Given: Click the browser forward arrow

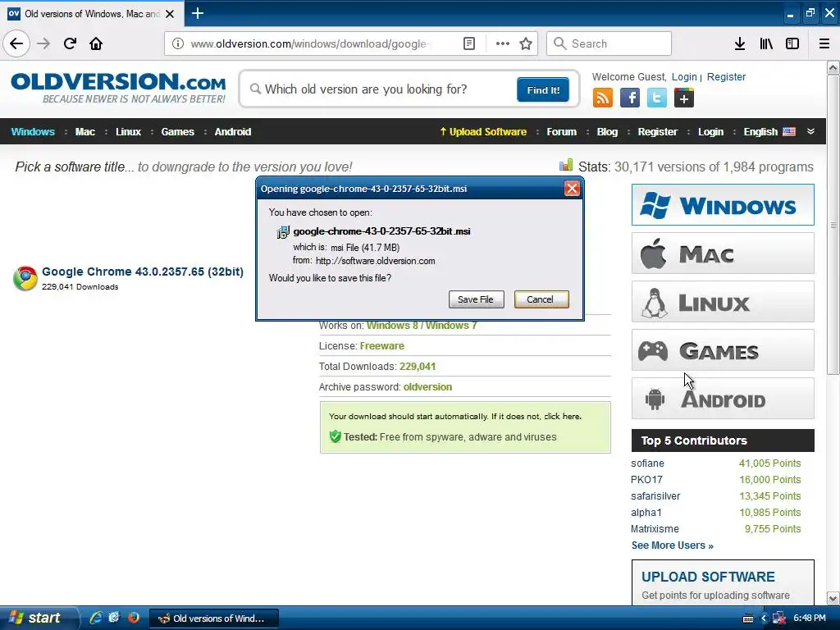Looking at the screenshot, I should pyautogui.click(x=43, y=43).
